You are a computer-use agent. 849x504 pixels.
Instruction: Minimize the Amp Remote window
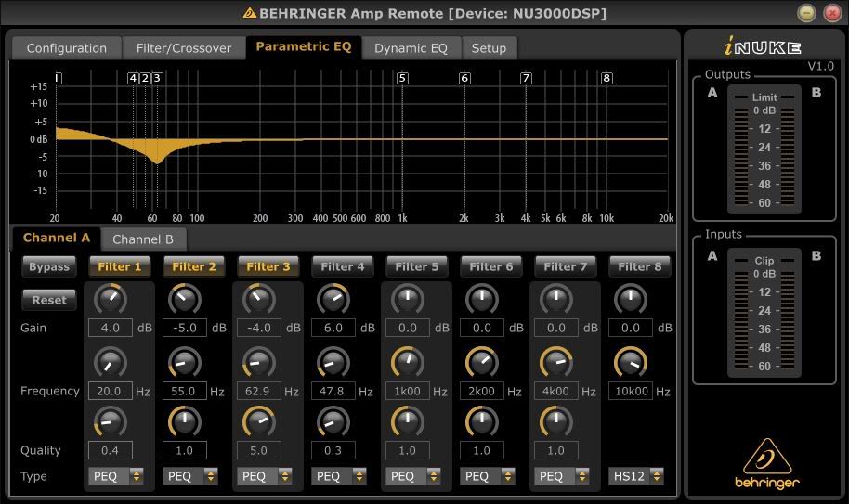tap(807, 13)
